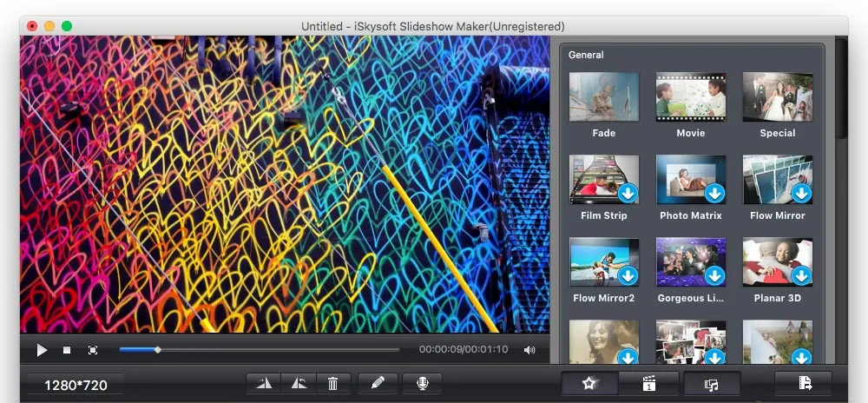The height and width of the screenshot is (403, 868).
Task: Click the 00:00:09/00:01:10 time readout
Action: [x=464, y=350]
